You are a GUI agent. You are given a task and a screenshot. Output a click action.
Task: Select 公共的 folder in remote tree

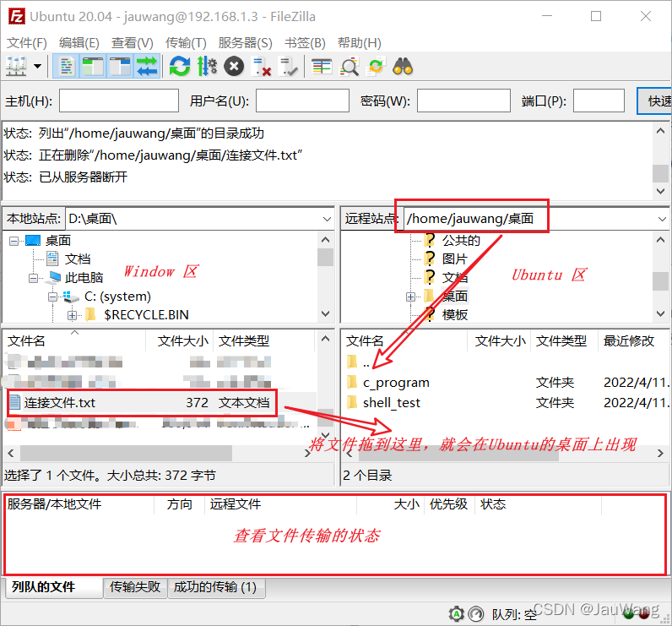coord(461,241)
